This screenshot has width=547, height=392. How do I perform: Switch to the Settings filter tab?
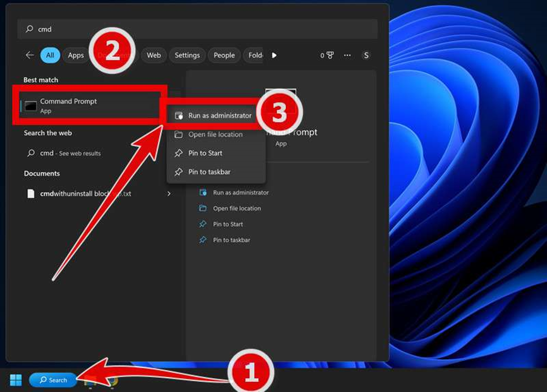click(x=187, y=55)
